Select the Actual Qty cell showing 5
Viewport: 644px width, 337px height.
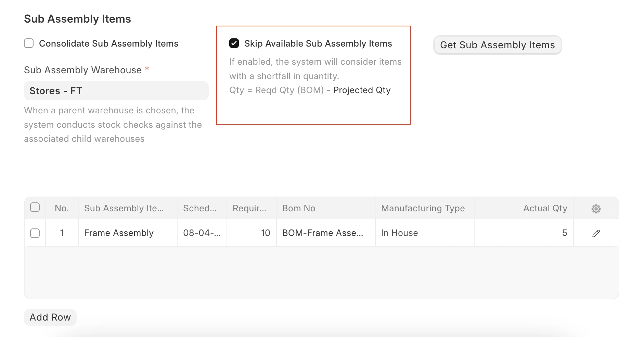tap(524, 233)
